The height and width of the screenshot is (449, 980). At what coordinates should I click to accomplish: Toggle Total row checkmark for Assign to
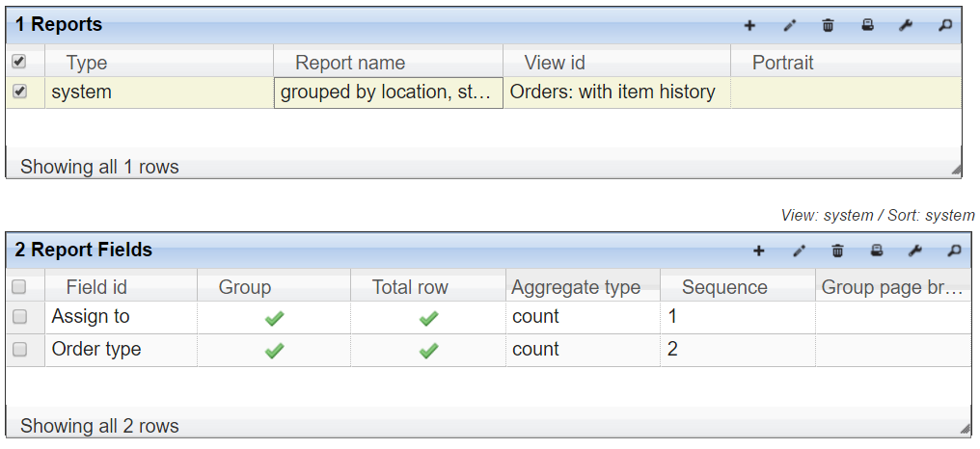428,319
